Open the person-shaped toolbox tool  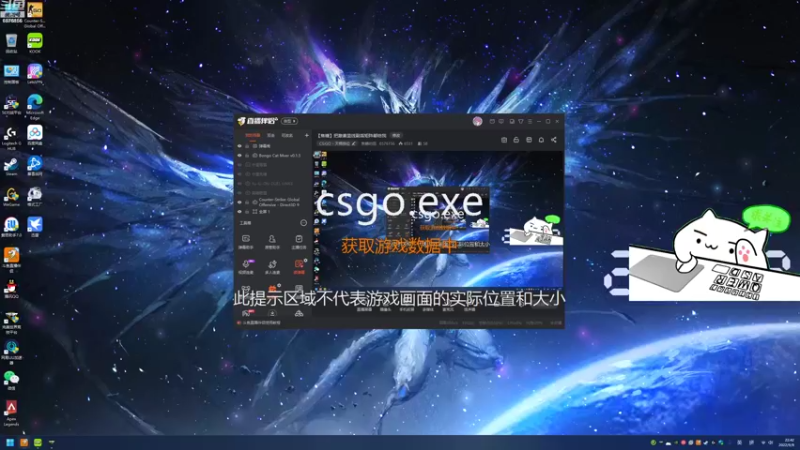(x=272, y=241)
